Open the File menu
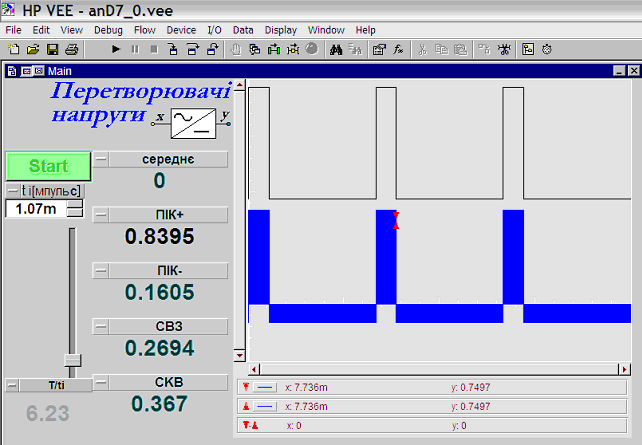642x445 pixels. 13,30
